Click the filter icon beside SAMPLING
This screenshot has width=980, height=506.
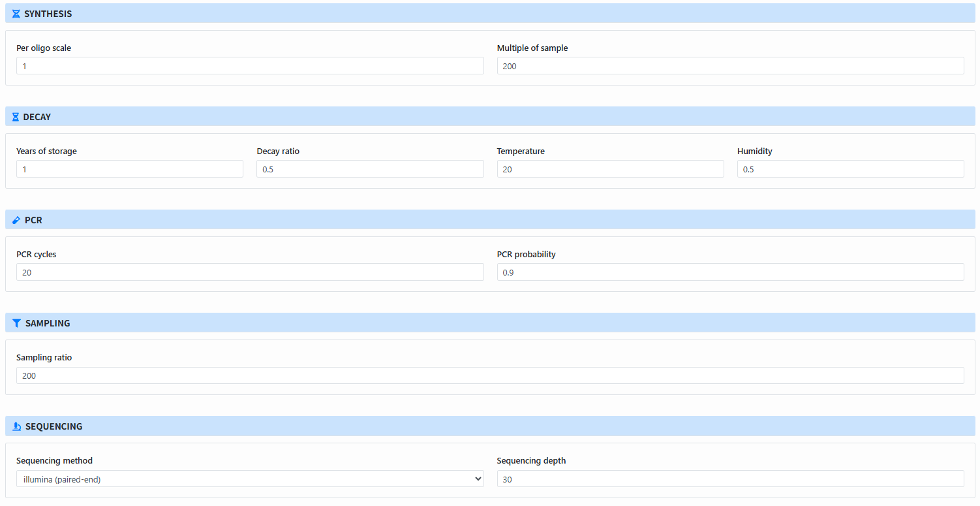16,323
